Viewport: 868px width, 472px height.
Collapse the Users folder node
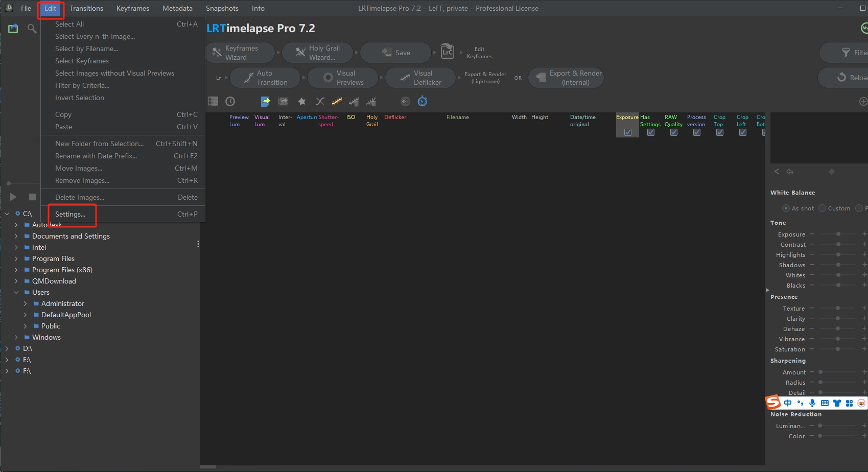[16, 292]
